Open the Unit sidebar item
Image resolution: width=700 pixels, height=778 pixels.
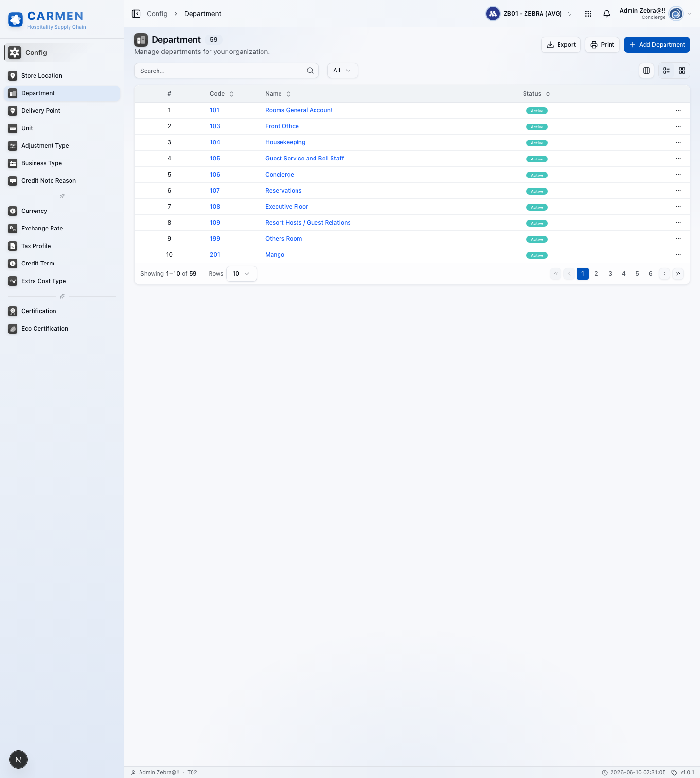(x=62, y=128)
